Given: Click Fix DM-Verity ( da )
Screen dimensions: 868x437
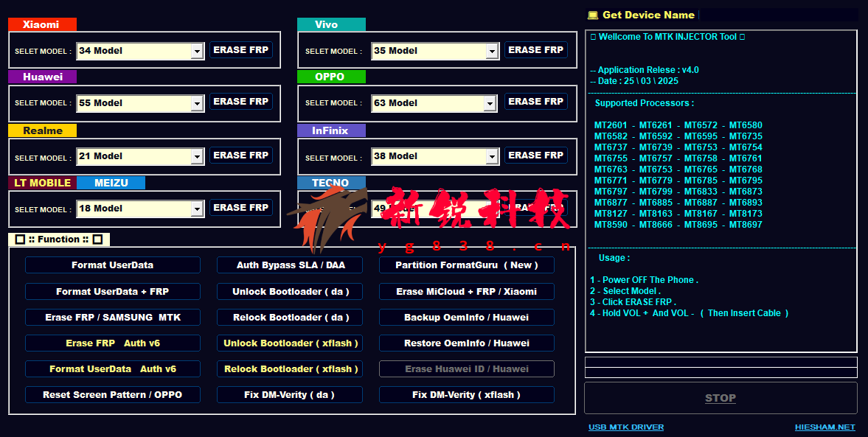Looking at the screenshot, I should click(290, 395).
